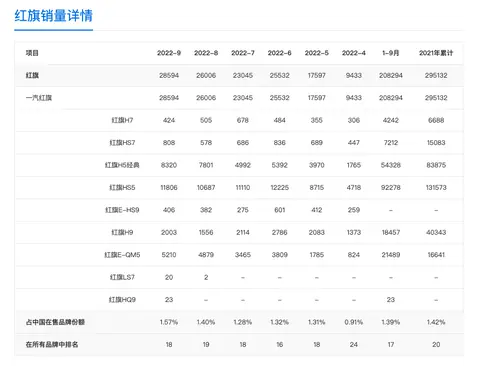Select the 2022-5 column header
This screenshot has height=366, width=480.
[317, 53]
